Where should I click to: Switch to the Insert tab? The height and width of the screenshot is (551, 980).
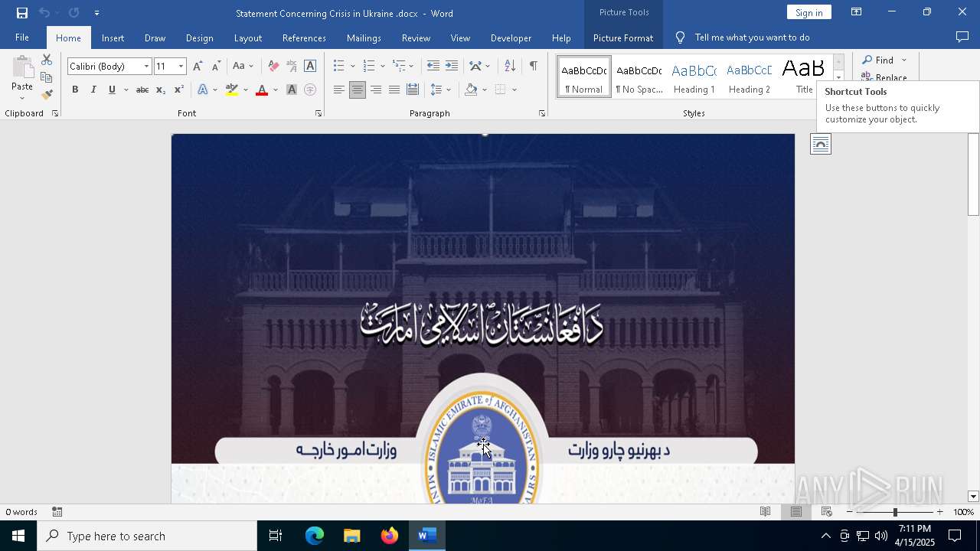click(x=113, y=37)
